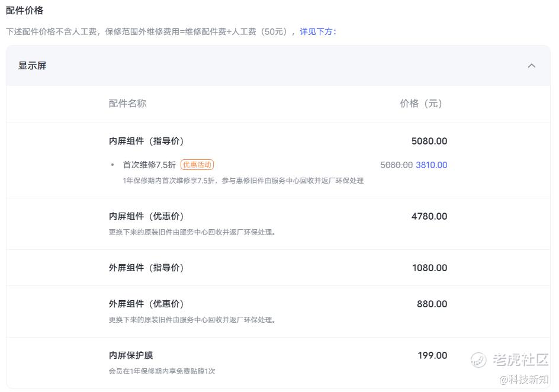Click the orange 优惠活动 badge

(197, 165)
